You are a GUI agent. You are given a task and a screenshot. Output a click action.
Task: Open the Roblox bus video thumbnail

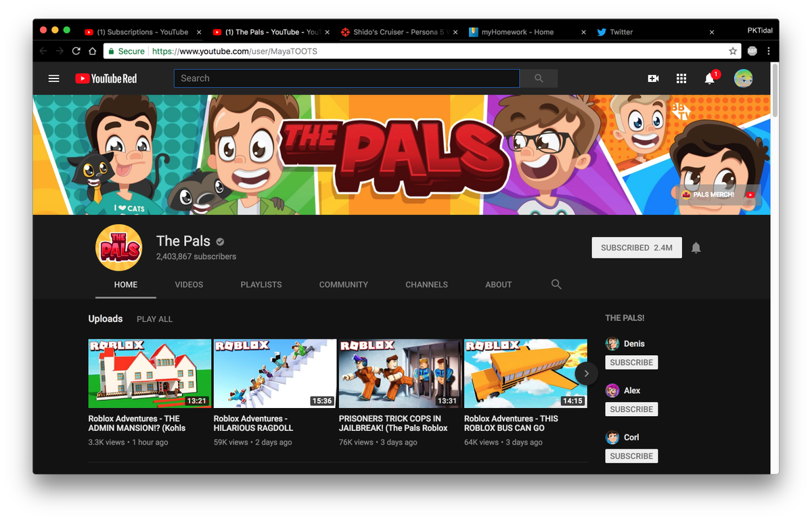(x=525, y=373)
